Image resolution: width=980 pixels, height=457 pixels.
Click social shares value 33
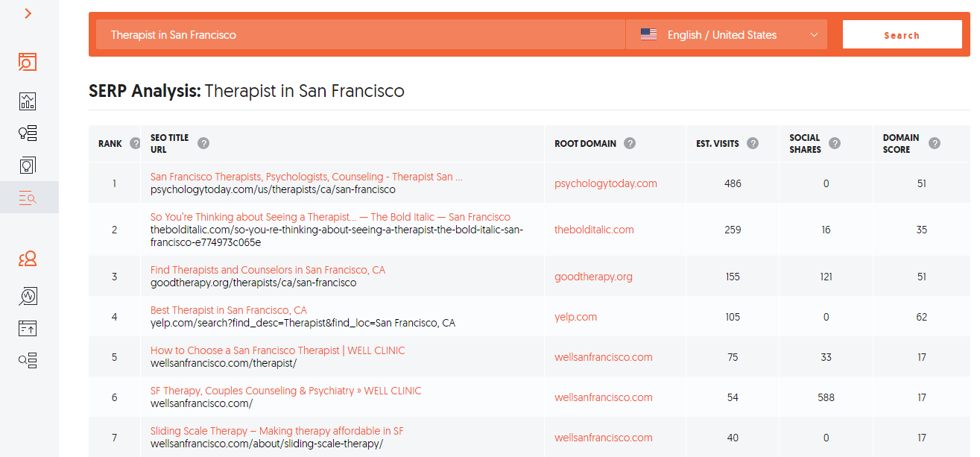click(x=826, y=357)
